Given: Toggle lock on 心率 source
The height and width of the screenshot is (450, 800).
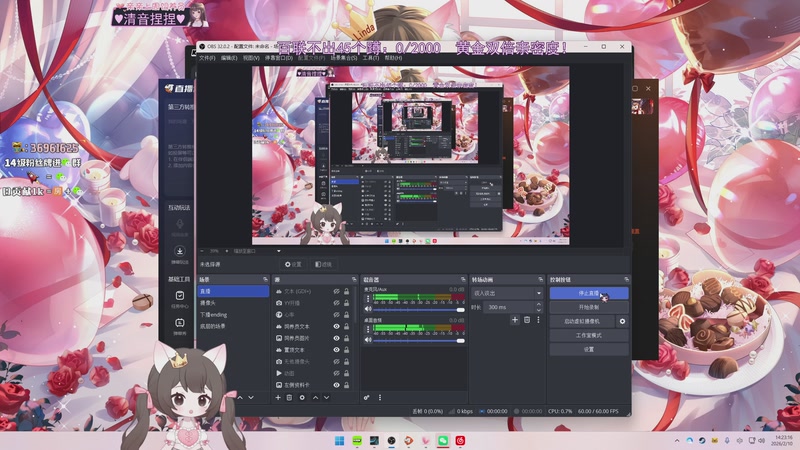Looking at the screenshot, I should [346, 315].
